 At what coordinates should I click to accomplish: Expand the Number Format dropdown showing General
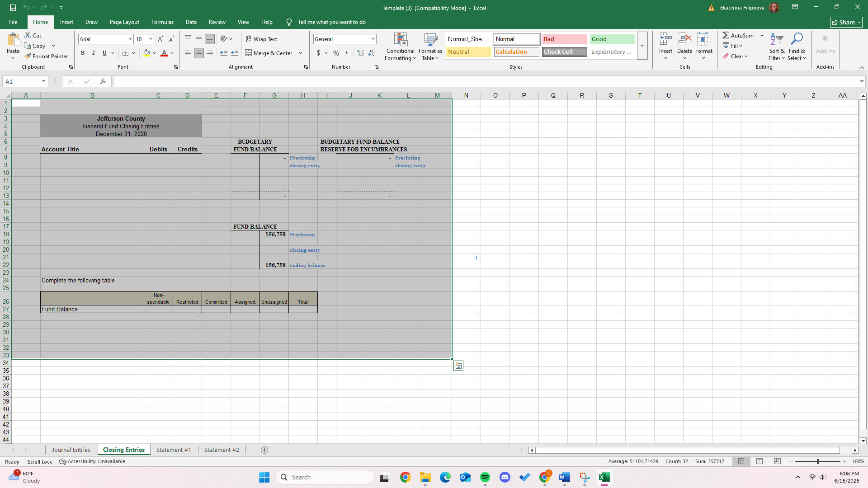coord(372,39)
